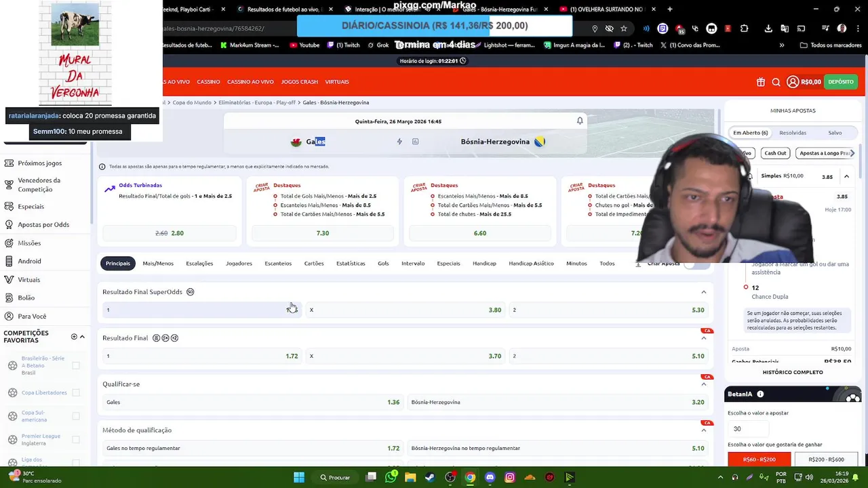Open Apostas por Odds icon
The width and height of the screenshot is (868, 488).
pyautogui.click(x=9, y=224)
